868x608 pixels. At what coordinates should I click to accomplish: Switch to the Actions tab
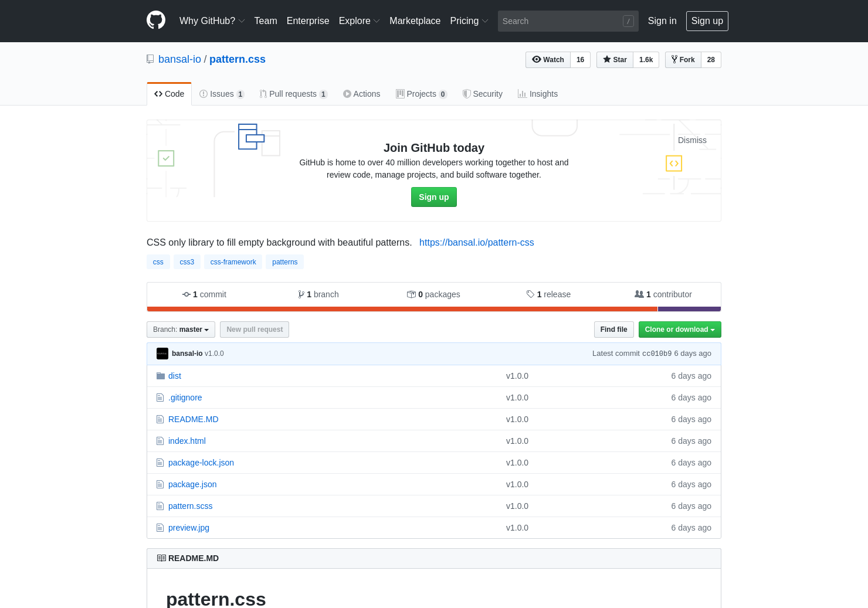(362, 94)
